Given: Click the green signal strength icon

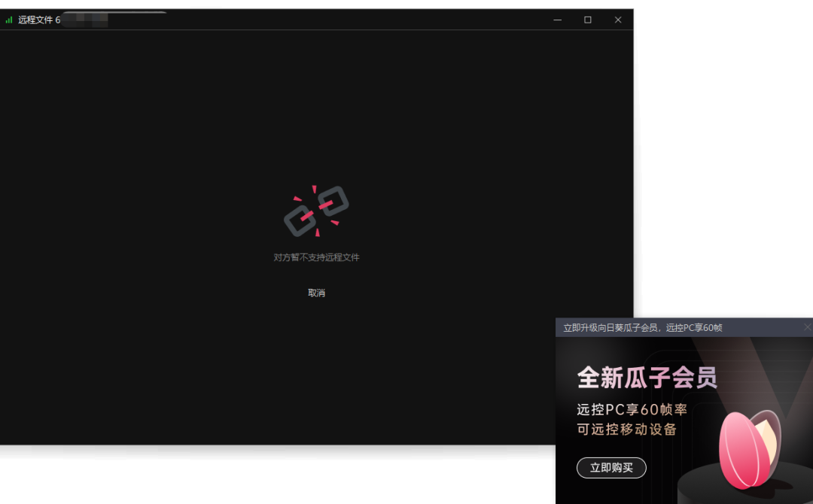Looking at the screenshot, I should pyautogui.click(x=9, y=20).
